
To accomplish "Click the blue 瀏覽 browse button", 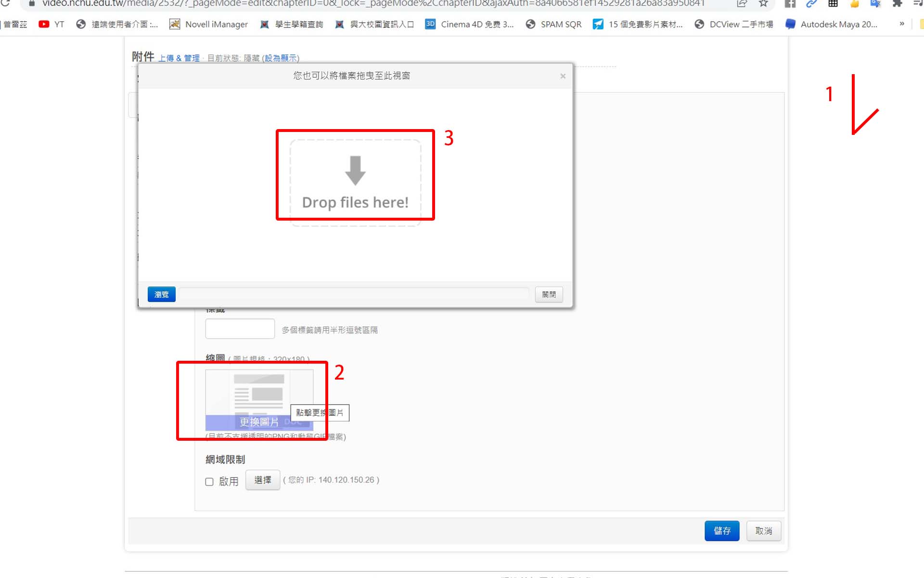I will pyautogui.click(x=161, y=294).
